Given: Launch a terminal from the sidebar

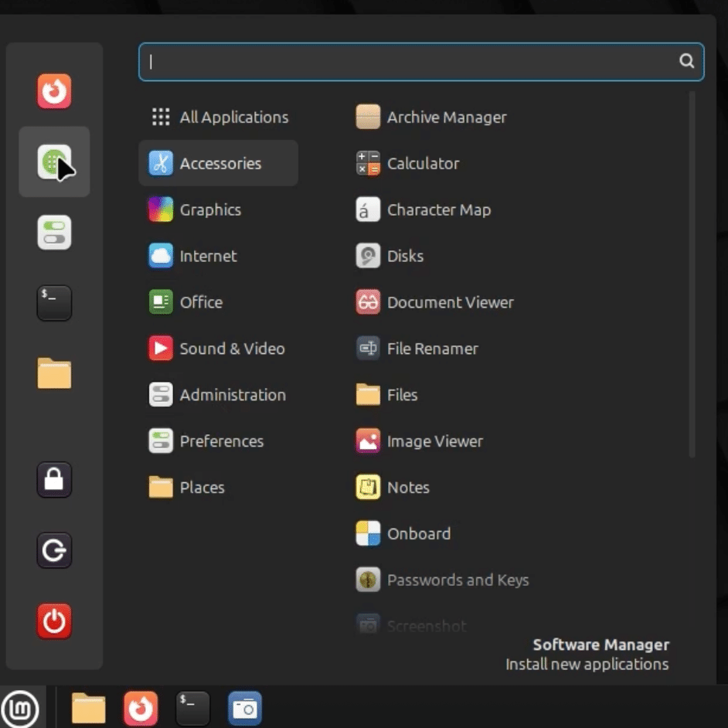Looking at the screenshot, I should [x=54, y=303].
